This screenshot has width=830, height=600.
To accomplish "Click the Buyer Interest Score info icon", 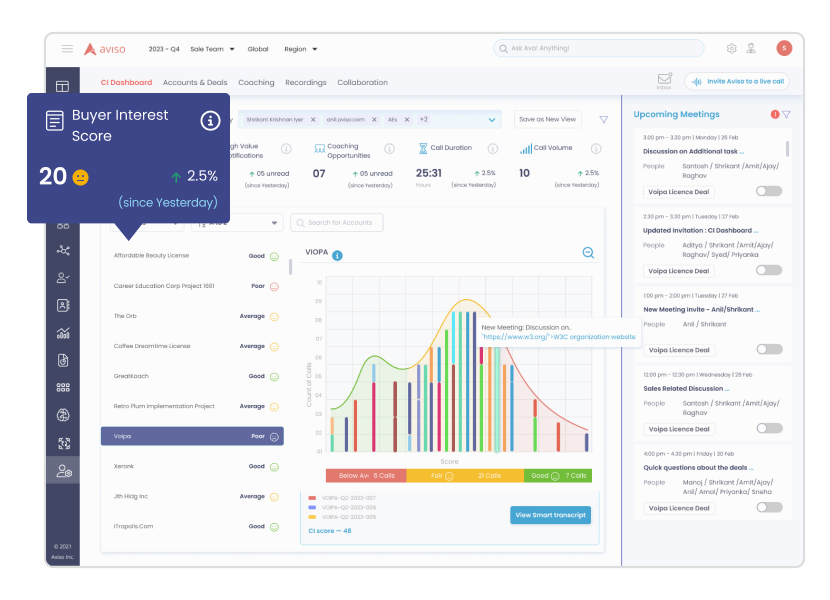I will click(210, 120).
